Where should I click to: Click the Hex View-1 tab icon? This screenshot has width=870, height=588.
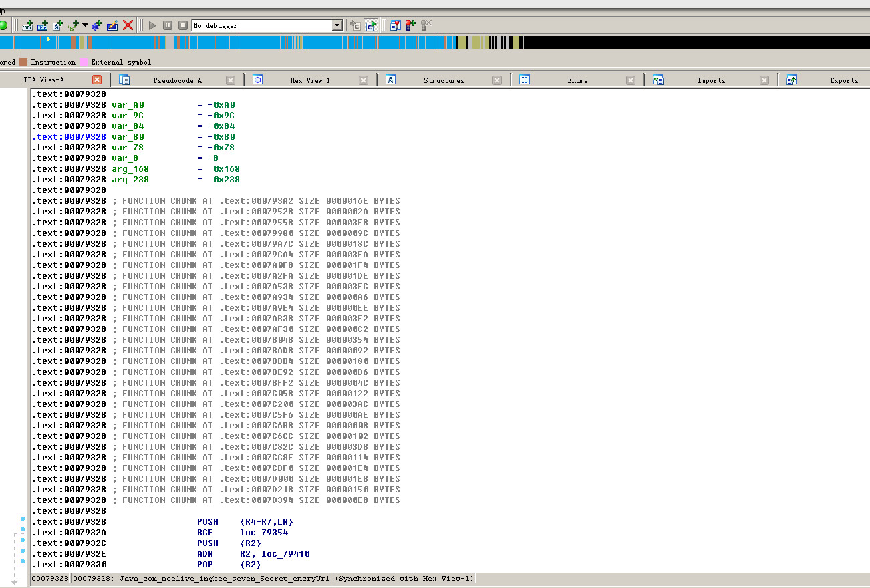click(x=257, y=80)
